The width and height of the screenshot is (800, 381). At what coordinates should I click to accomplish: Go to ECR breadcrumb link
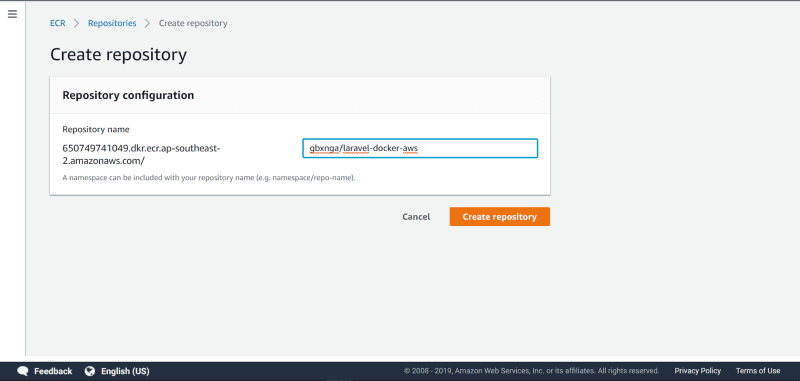58,23
